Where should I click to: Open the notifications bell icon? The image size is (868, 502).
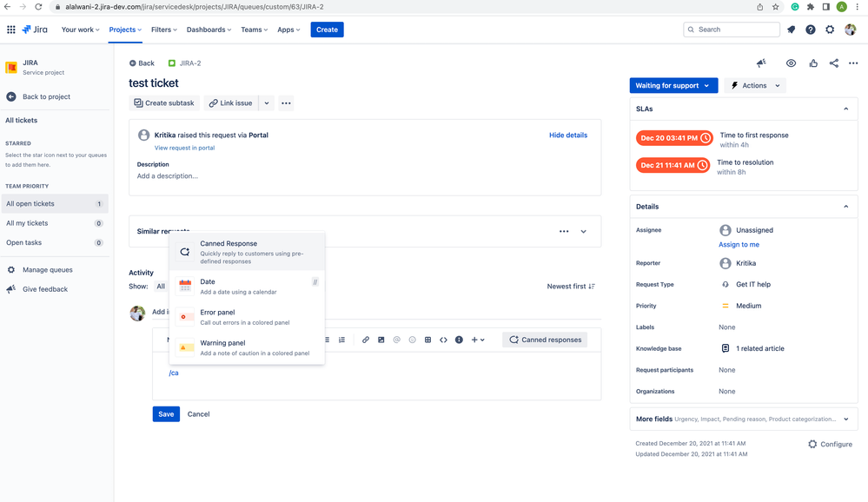pyautogui.click(x=791, y=30)
